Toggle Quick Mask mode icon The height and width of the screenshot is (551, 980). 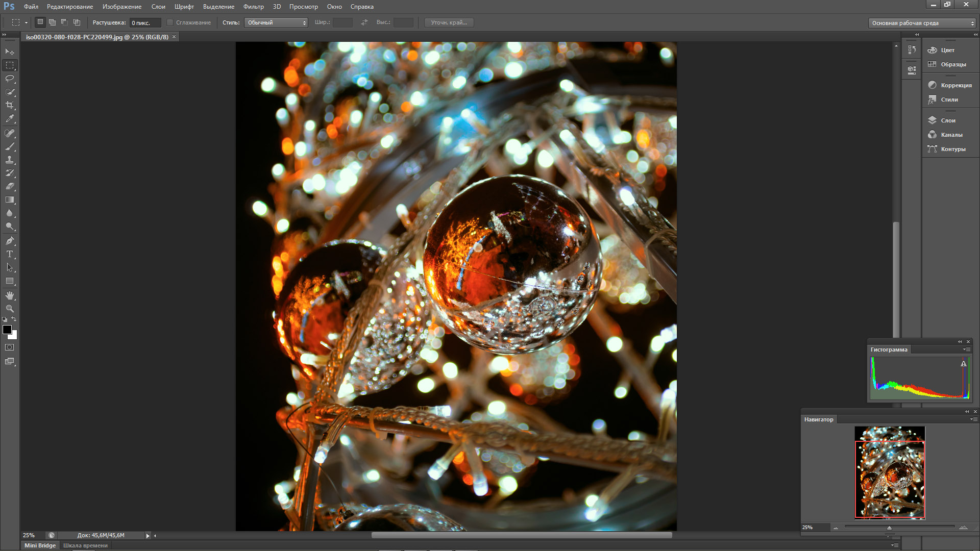tap(10, 347)
